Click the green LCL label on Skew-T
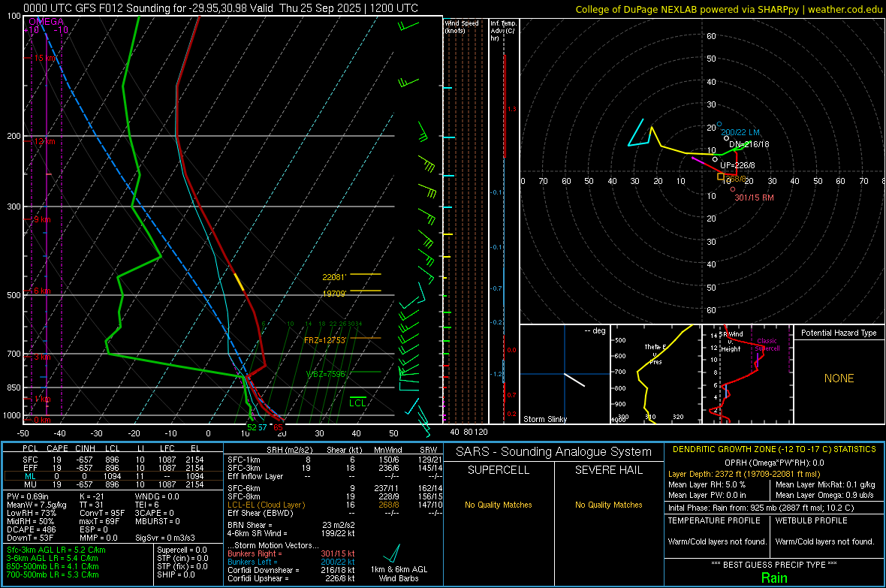This screenshot has height=588, width=886. pos(357,403)
